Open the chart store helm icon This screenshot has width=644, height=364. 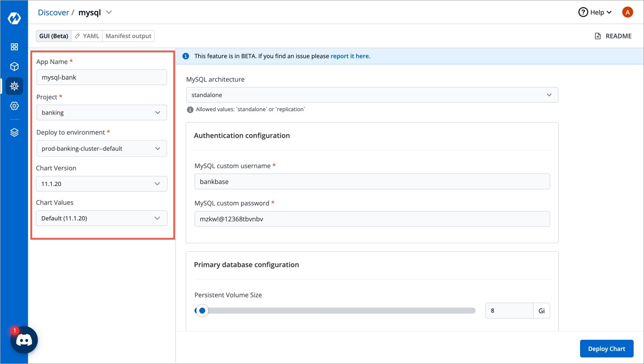14,86
